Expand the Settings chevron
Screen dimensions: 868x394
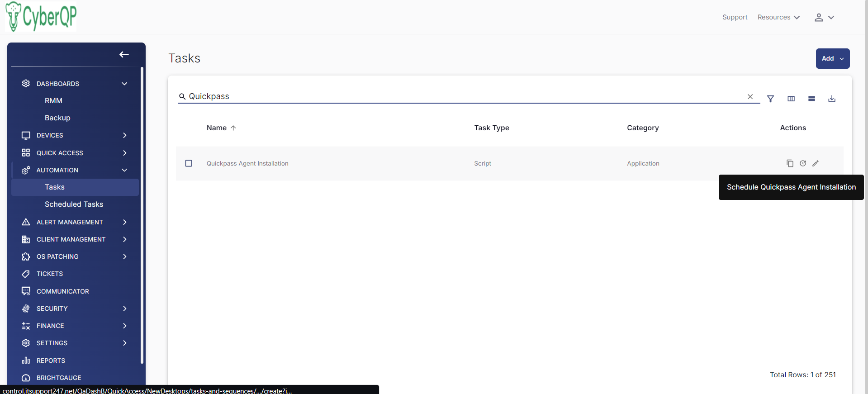click(124, 343)
